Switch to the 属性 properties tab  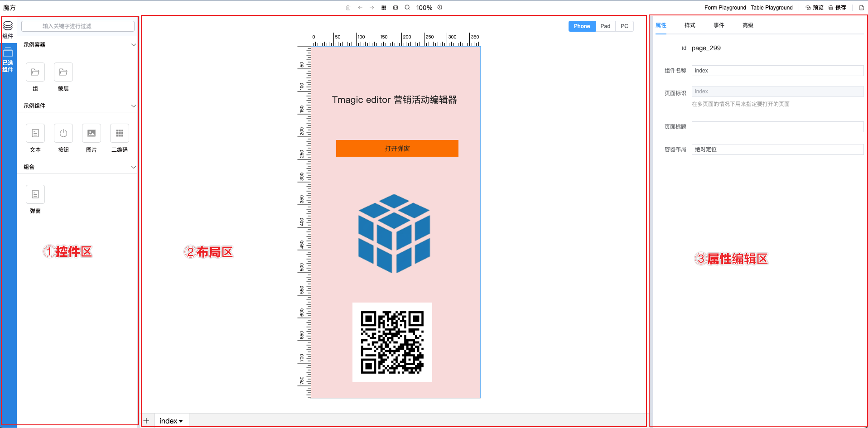tap(661, 25)
